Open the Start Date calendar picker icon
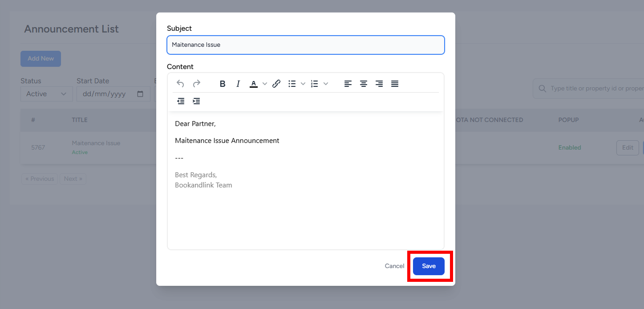Screen dimensions: 644x309 click(140, 94)
